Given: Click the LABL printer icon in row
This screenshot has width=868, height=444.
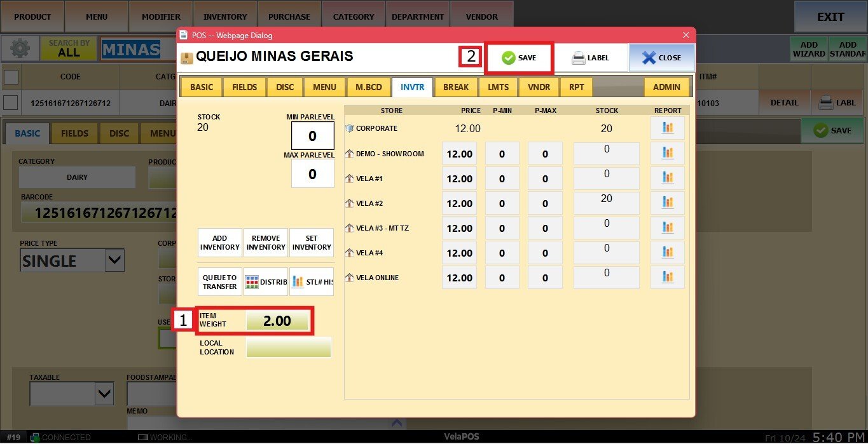Looking at the screenshot, I should pyautogui.click(x=837, y=102).
